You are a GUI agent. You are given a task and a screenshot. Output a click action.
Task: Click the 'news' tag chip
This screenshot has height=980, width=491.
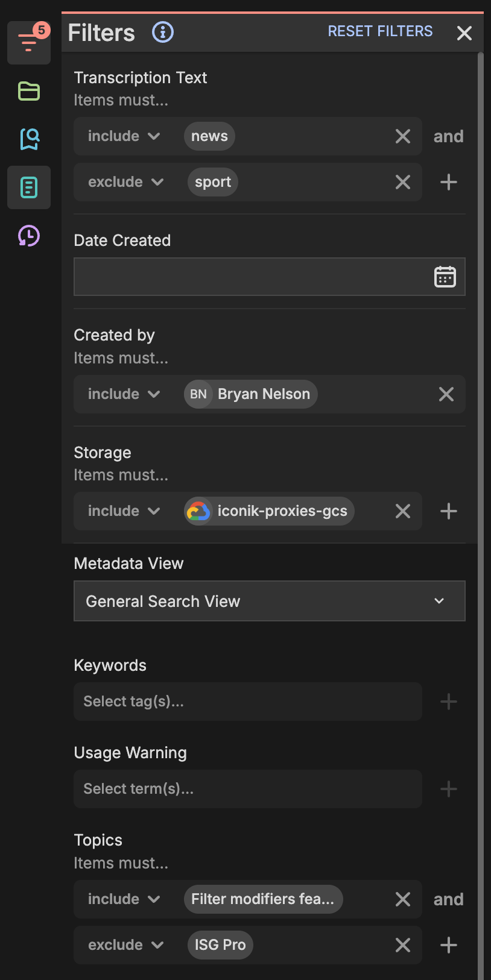point(209,136)
